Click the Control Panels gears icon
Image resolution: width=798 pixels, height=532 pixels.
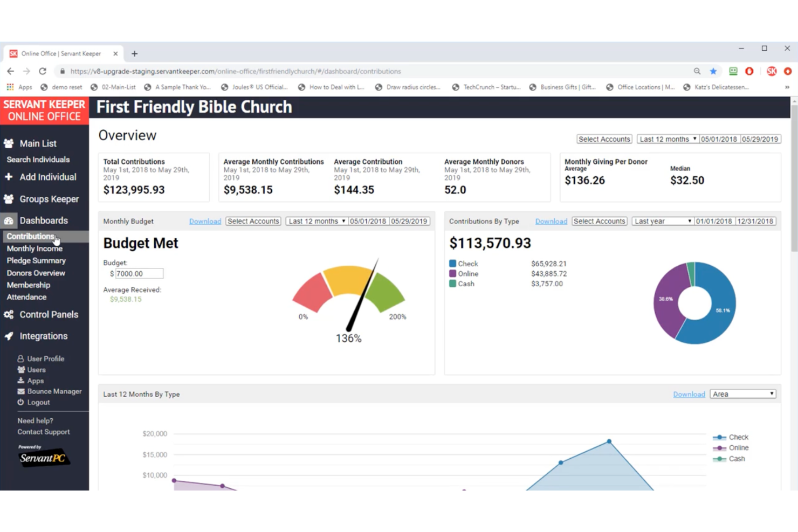(8, 314)
